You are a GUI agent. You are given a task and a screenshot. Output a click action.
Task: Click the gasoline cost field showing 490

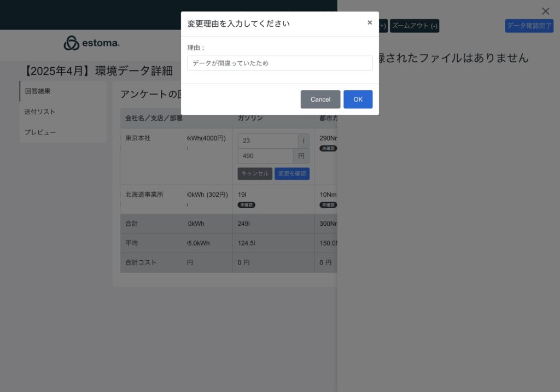[x=267, y=156]
